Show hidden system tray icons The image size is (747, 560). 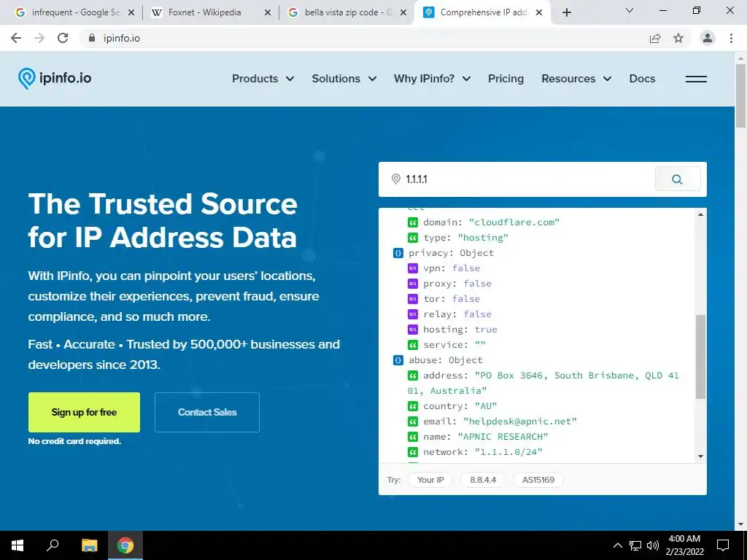coord(617,545)
